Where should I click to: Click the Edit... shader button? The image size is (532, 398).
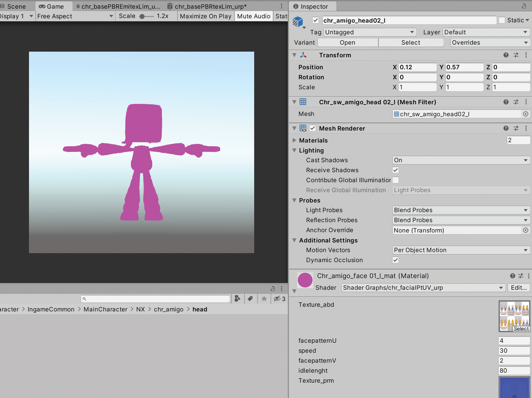pos(519,288)
